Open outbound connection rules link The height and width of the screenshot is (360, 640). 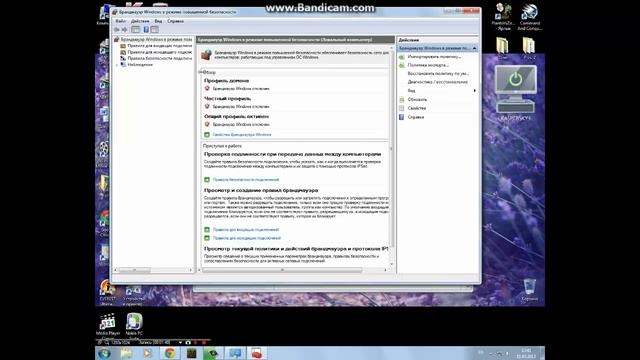pos(247,238)
